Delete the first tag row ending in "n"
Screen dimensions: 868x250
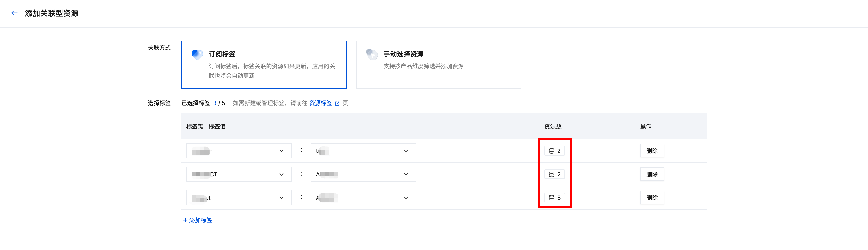(x=652, y=151)
